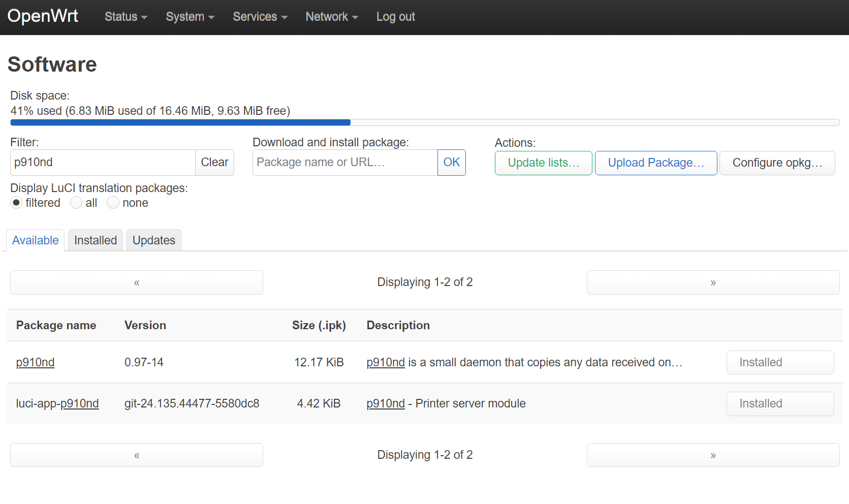Click the bottom » next page button
Image resolution: width=849 pixels, height=504 pixels.
[x=713, y=455]
